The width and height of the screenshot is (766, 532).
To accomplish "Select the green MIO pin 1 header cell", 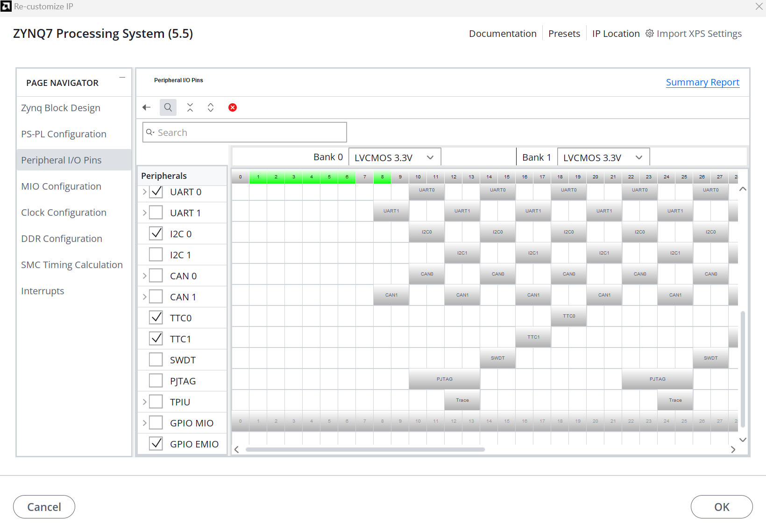I will (258, 177).
